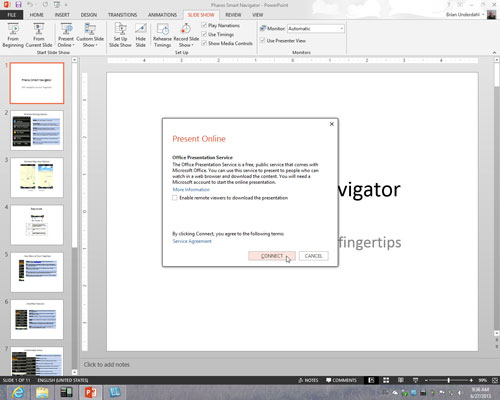Viewport: 500px width, 400px height.
Task: Open Help question mark icon
Action: 449,5
